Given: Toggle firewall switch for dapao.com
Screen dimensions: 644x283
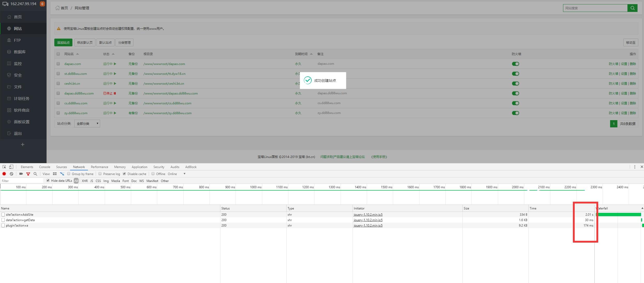Looking at the screenshot, I should coord(515,64).
